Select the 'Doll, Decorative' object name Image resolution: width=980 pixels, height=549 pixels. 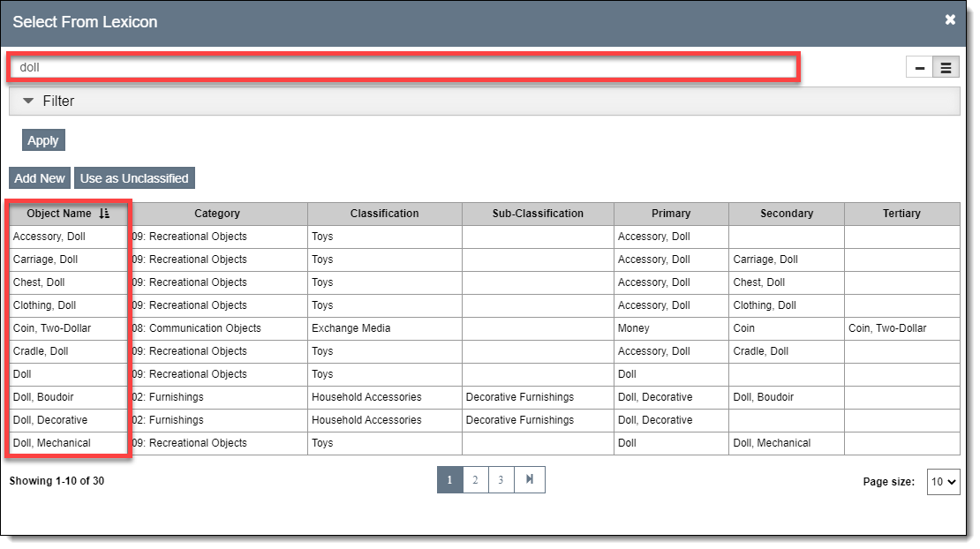50,420
